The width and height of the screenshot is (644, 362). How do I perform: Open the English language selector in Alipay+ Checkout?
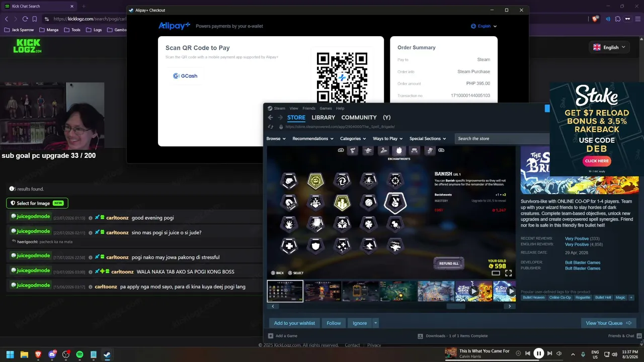[x=484, y=26]
